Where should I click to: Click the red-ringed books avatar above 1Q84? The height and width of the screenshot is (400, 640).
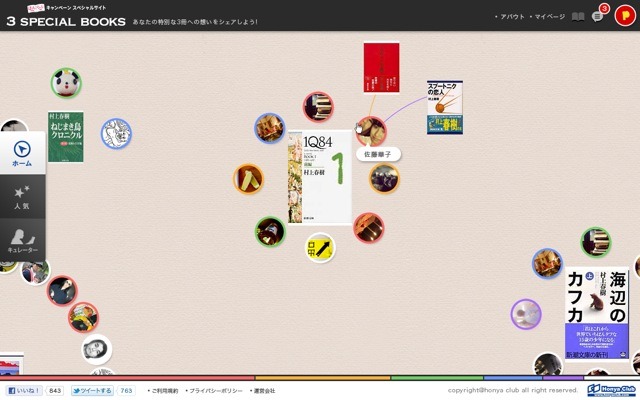coord(318,107)
